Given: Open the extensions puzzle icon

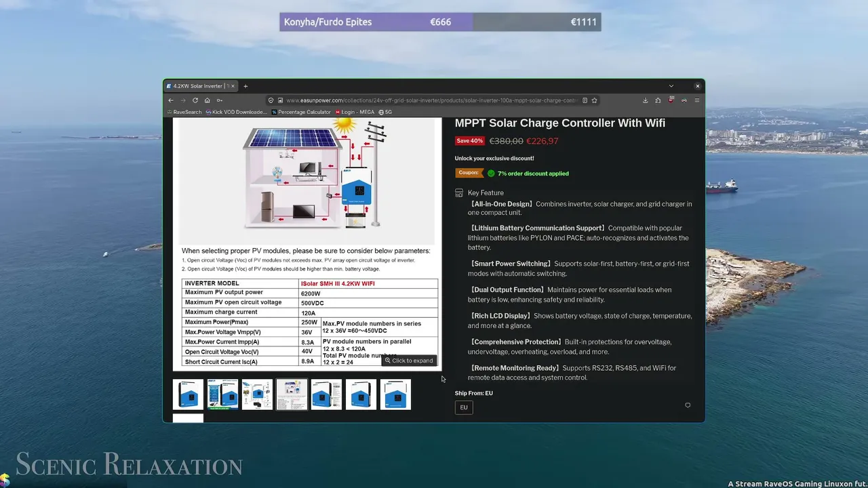Looking at the screenshot, I should pyautogui.click(x=658, y=100).
